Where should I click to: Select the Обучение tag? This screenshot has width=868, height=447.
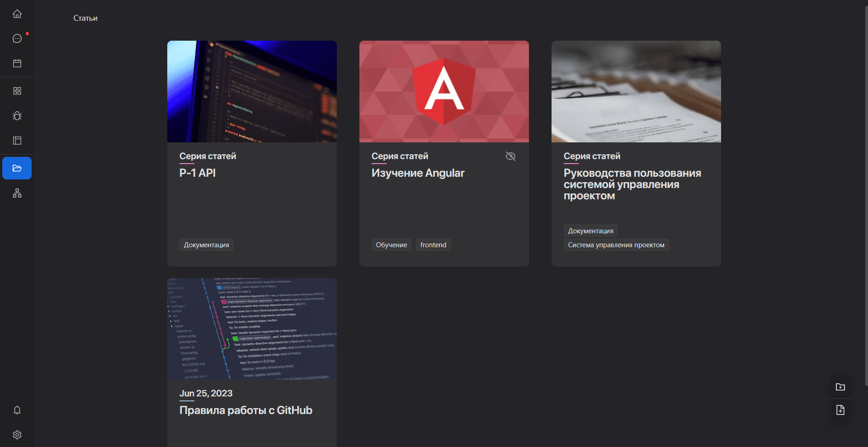point(392,245)
